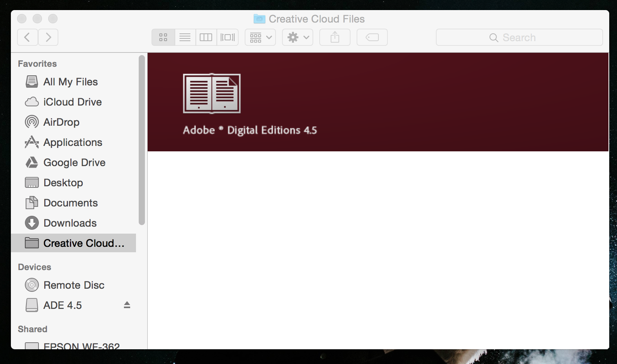617x364 pixels.
Task: Click the sidebar vertical scrollbar
Action: (142, 140)
